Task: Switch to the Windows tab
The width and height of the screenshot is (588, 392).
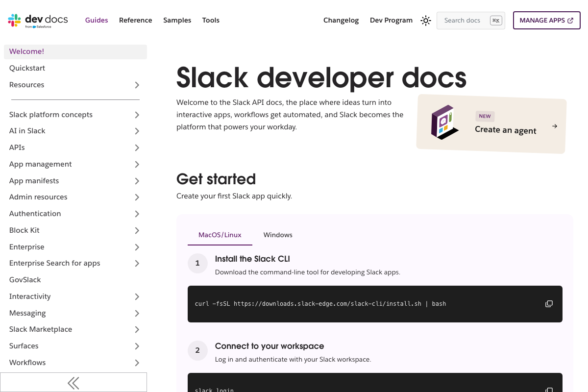Action: [278, 235]
